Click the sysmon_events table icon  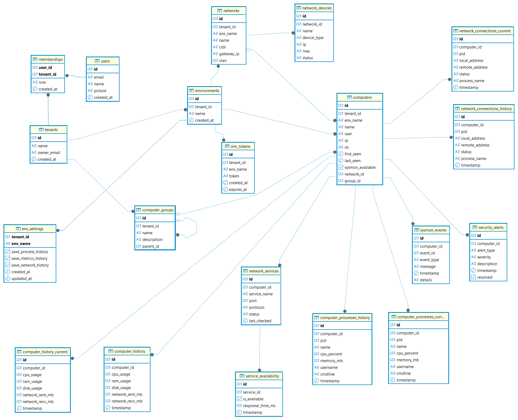tap(417, 230)
